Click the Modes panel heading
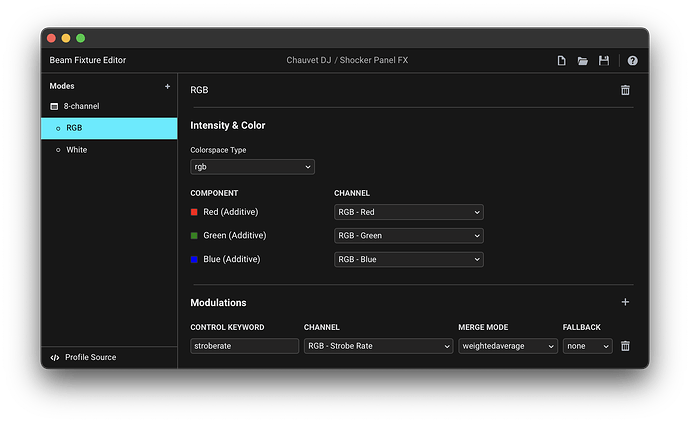 (62, 86)
